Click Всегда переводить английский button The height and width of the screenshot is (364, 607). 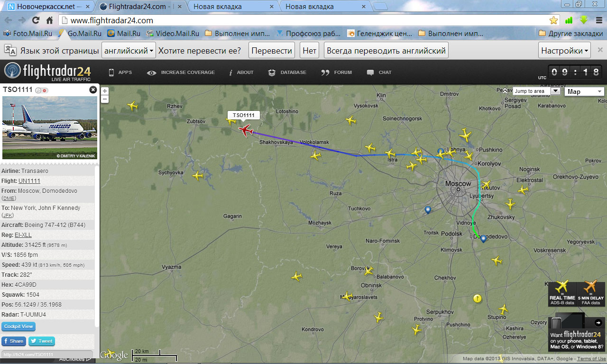point(386,50)
